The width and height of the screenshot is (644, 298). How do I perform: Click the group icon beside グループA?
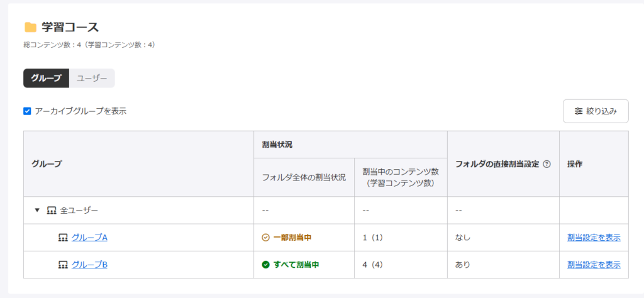pyautogui.click(x=63, y=238)
